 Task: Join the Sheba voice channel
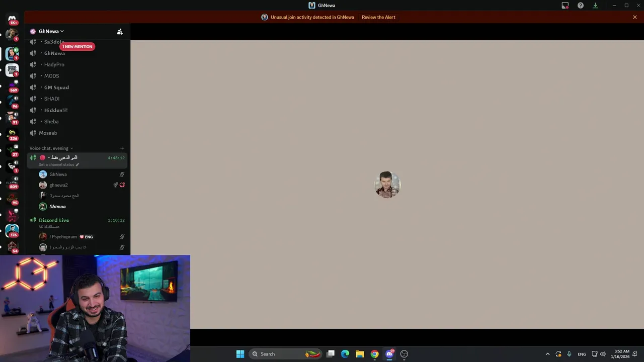coord(78,122)
